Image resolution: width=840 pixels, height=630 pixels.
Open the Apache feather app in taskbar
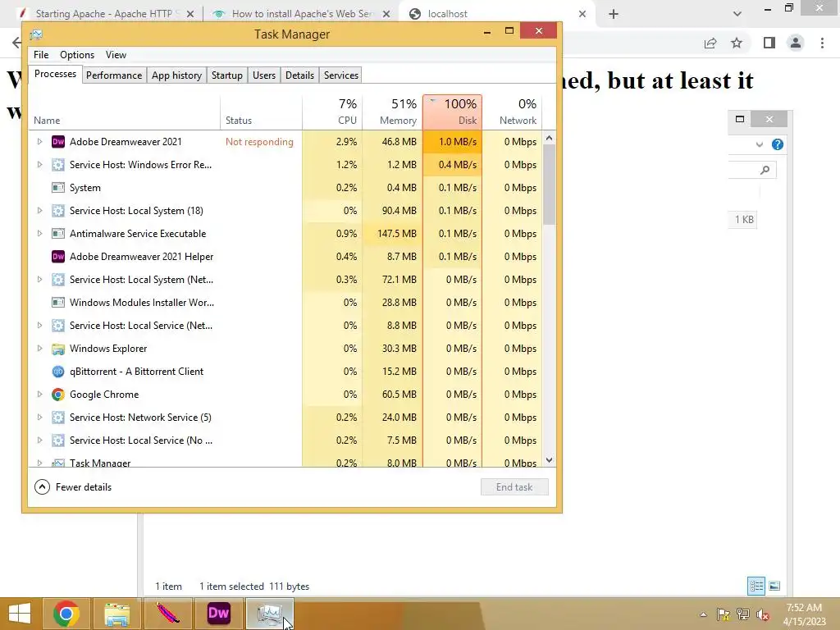click(167, 614)
